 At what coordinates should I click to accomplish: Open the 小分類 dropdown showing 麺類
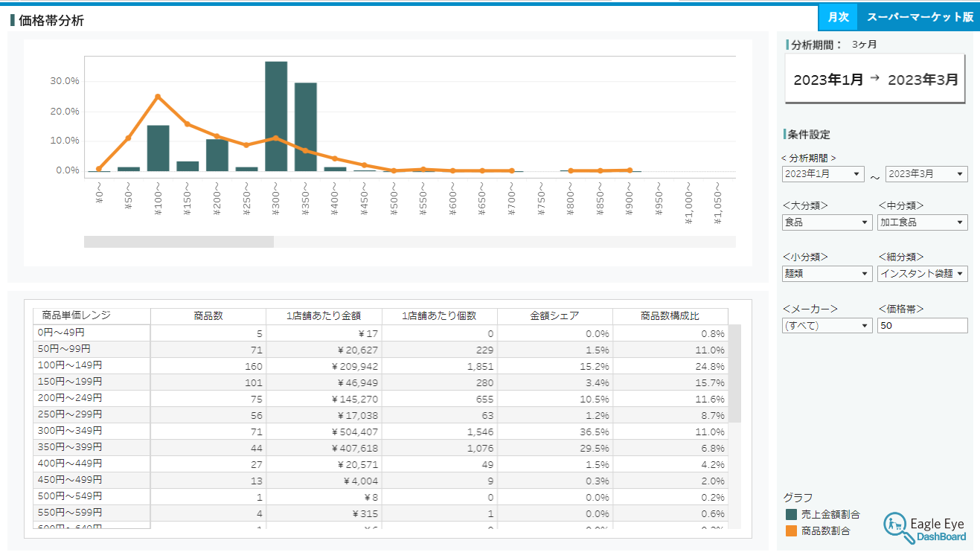pyautogui.click(x=827, y=274)
